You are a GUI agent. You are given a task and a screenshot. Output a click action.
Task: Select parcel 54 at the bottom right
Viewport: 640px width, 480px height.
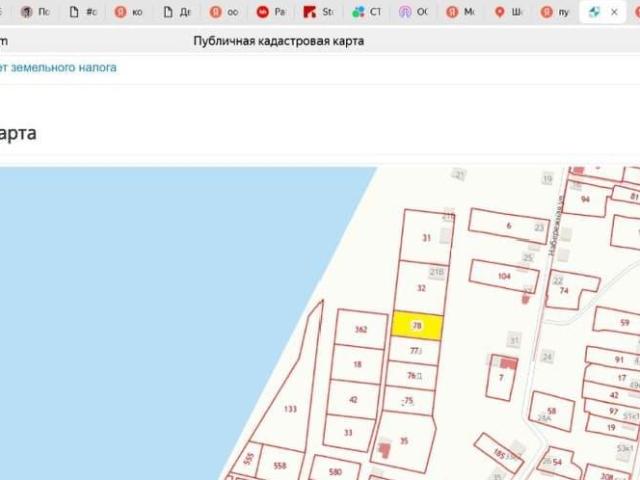click(x=557, y=462)
